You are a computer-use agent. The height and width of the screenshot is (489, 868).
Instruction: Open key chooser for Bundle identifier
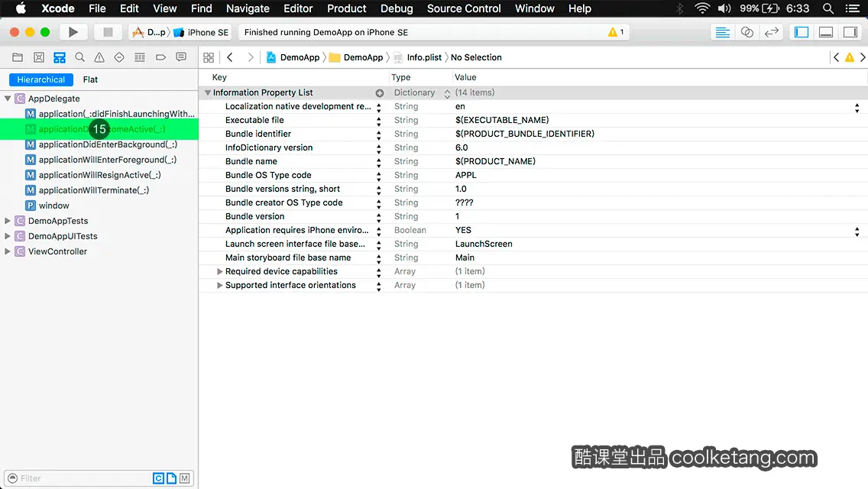pyautogui.click(x=379, y=134)
